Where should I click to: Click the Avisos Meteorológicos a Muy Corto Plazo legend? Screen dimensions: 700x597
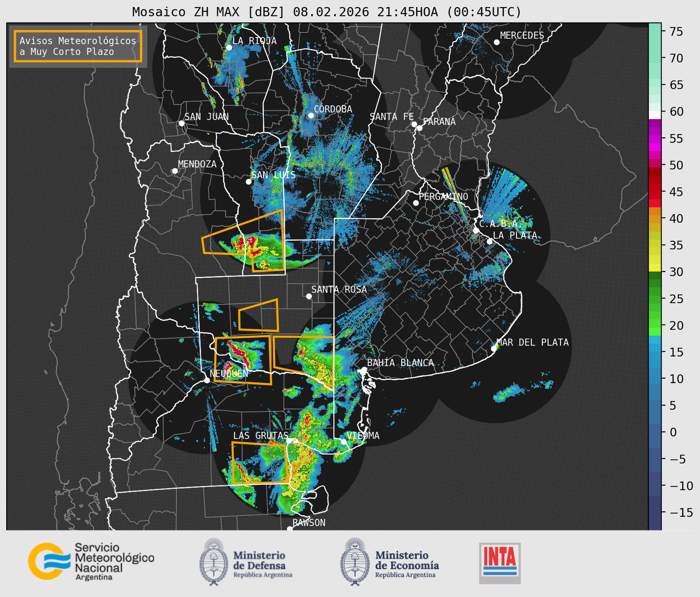pyautogui.click(x=78, y=46)
